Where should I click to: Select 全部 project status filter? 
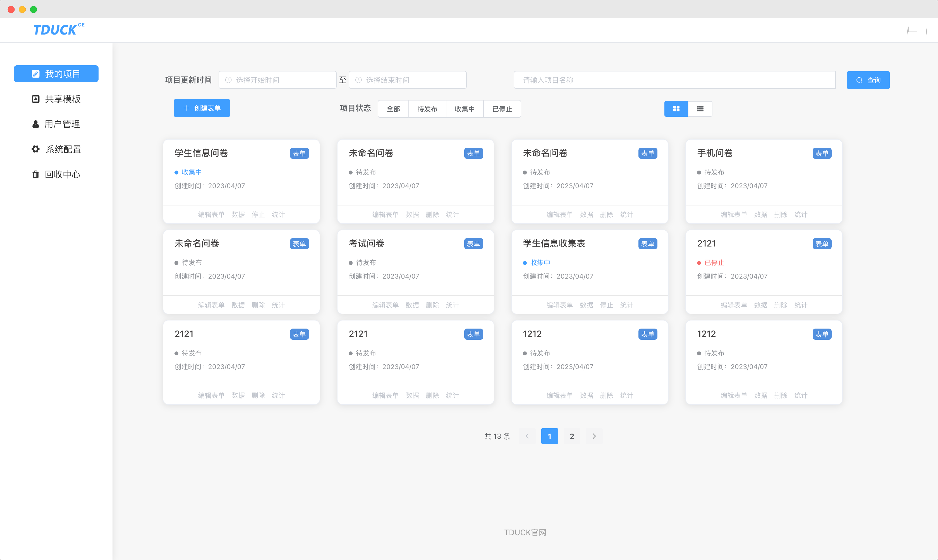point(393,109)
